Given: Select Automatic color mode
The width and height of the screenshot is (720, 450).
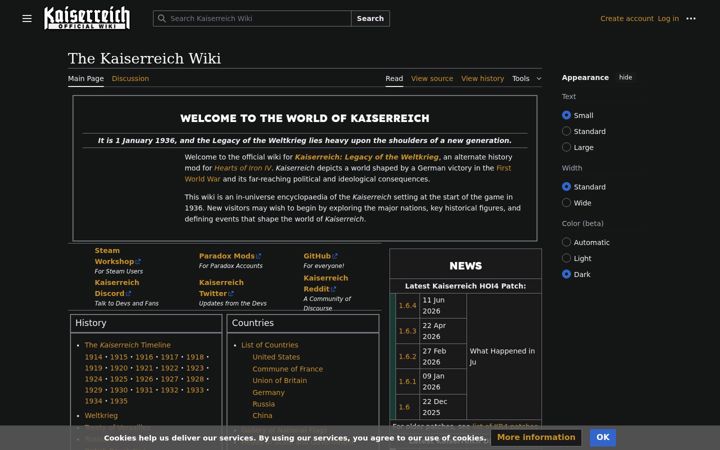Looking at the screenshot, I should point(566,242).
